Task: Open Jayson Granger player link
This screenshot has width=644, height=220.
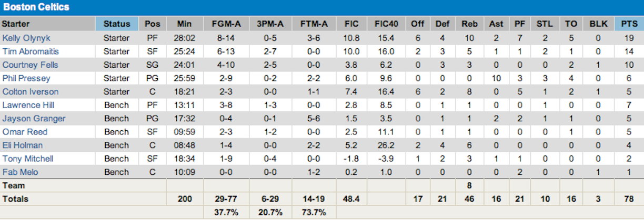Action: pyautogui.click(x=34, y=119)
